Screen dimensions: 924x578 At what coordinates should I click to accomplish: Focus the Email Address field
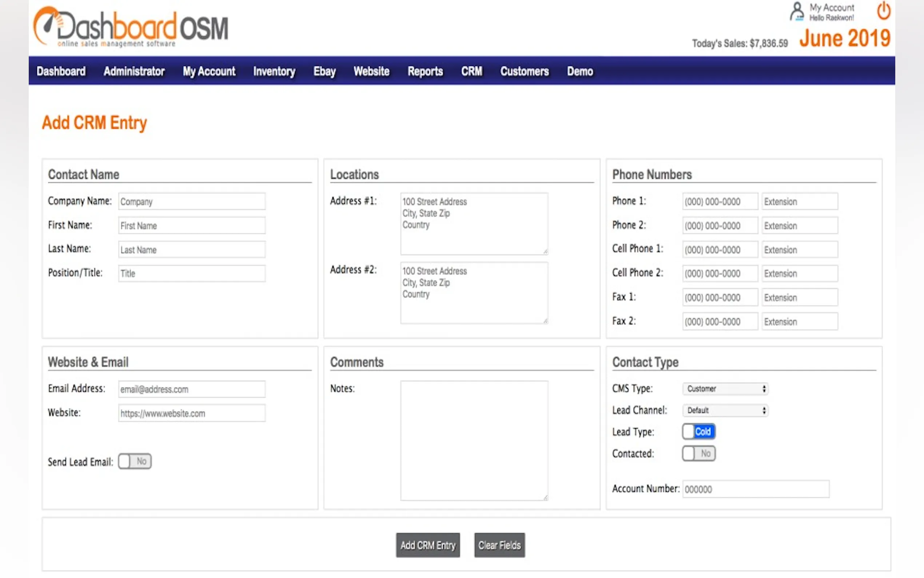192,389
